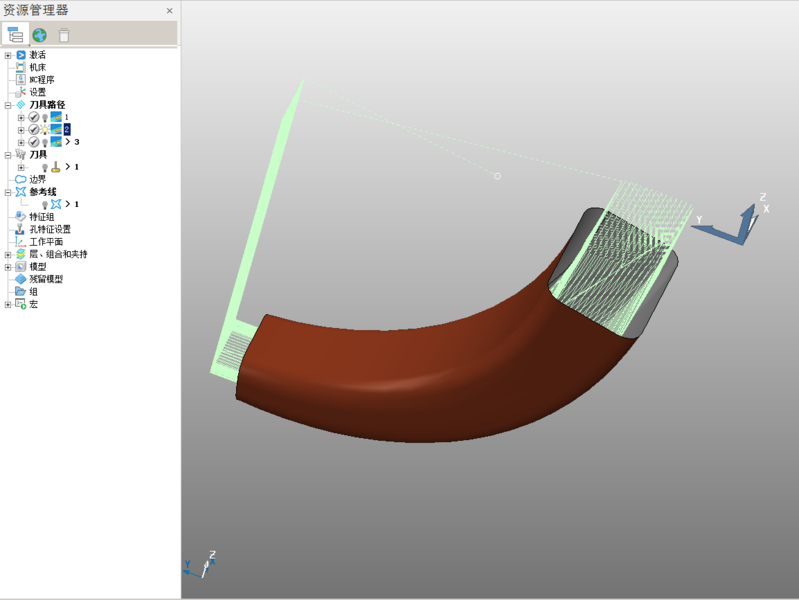Select the 孔特征设置 icon
Image resolution: width=799 pixels, height=600 pixels.
pos(20,229)
